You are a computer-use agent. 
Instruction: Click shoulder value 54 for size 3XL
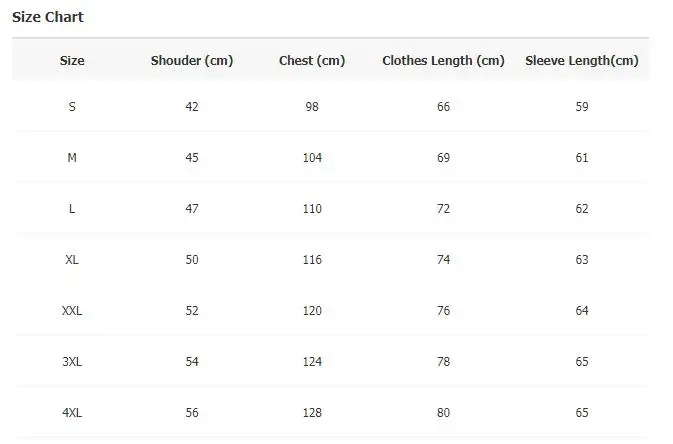click(x=192, y=362)
